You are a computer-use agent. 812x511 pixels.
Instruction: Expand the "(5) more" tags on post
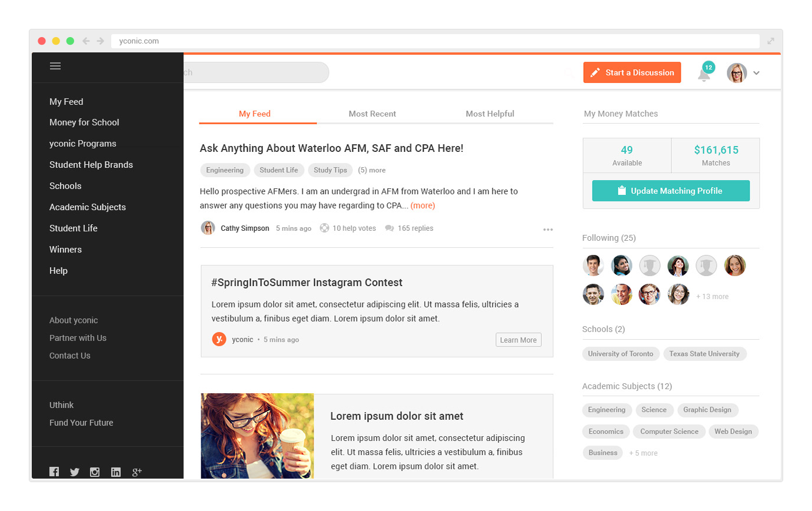(x=372, y=170)
